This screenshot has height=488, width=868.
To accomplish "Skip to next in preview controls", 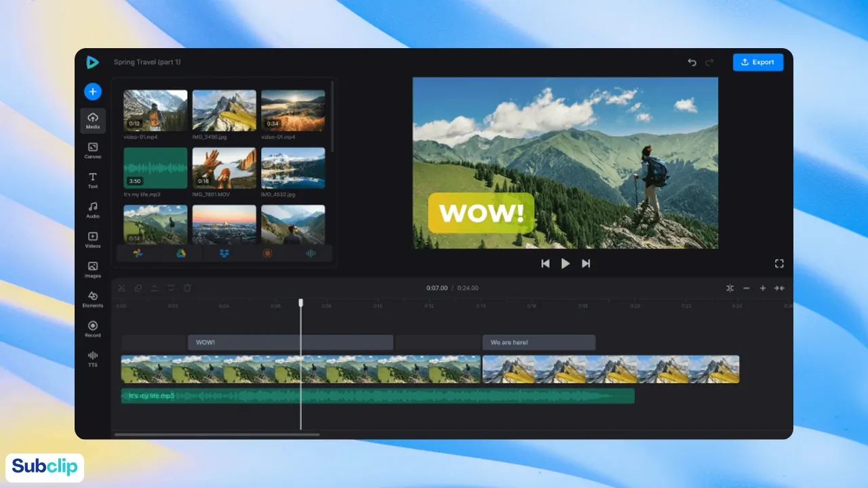I will [586, 264].
